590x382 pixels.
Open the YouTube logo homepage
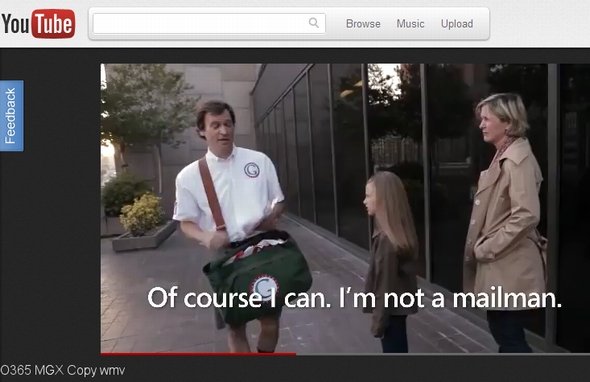point(38,24)
